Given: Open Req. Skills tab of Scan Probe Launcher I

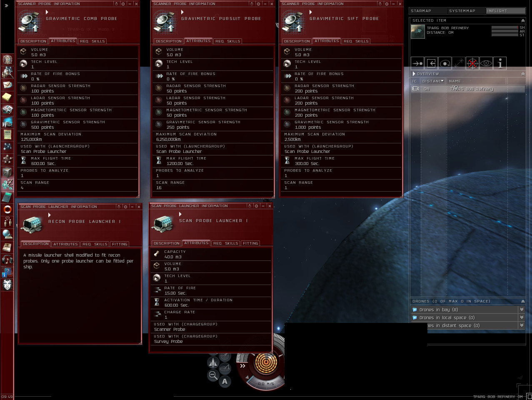Looking at the screenshot, I should tap(226, 243).
